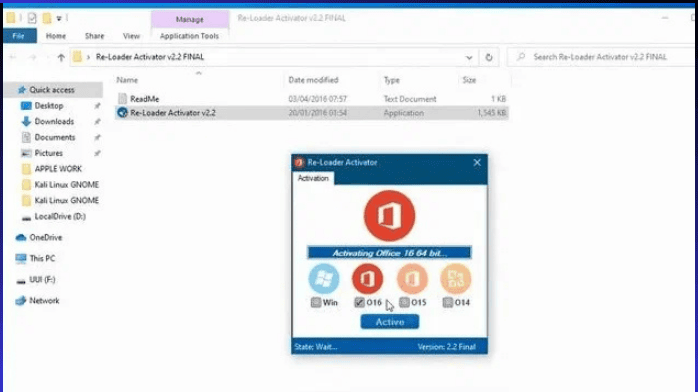Click the Properties quick access toolbar icon
Image resolution: width=698 pixels, height=392 pixels.
(x=32, y=18)
